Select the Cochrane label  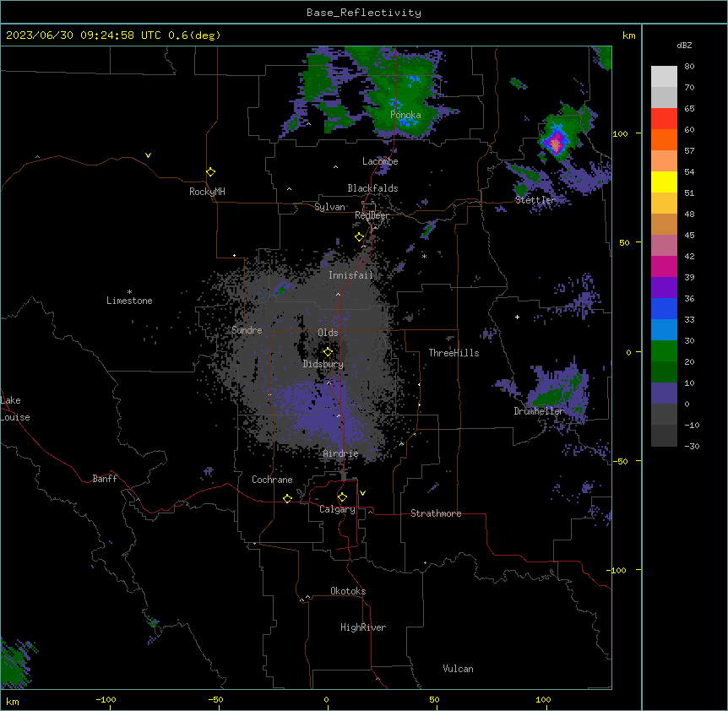(x=272, y=480)
